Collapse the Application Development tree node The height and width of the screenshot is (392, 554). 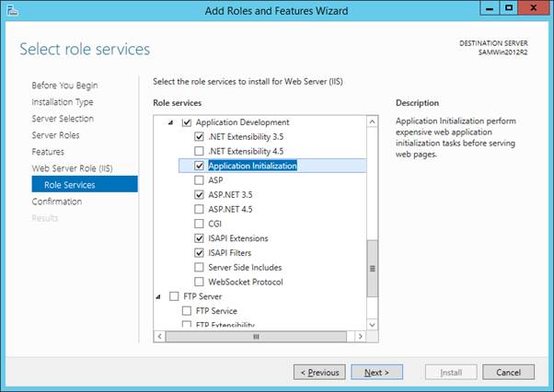[x=170, y=122]
